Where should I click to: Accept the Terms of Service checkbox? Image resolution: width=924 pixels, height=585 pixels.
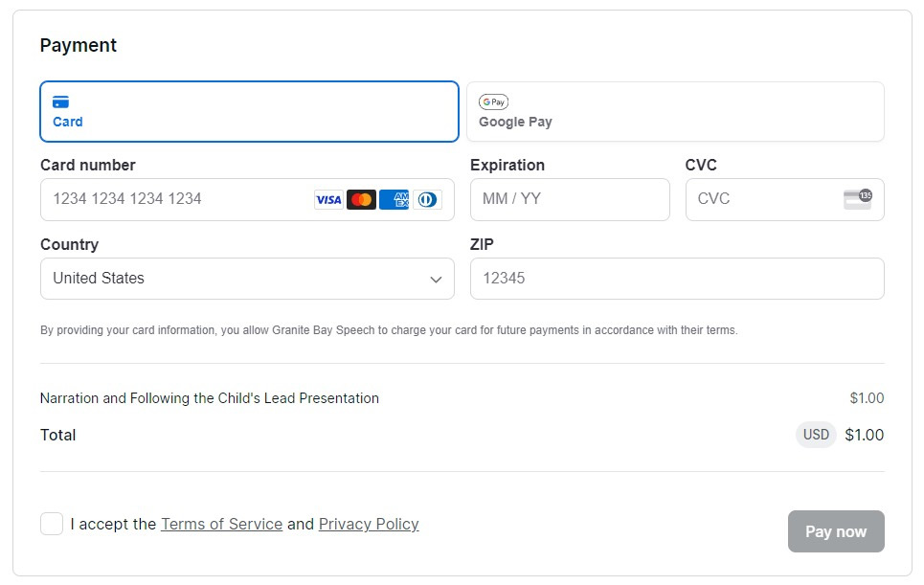pos(52,524)
